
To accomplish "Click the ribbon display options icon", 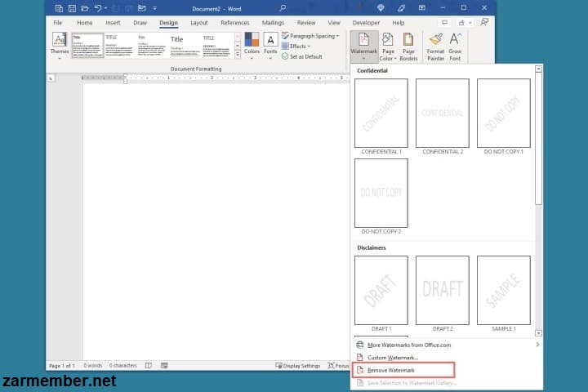I will click(x=421, y=8).
